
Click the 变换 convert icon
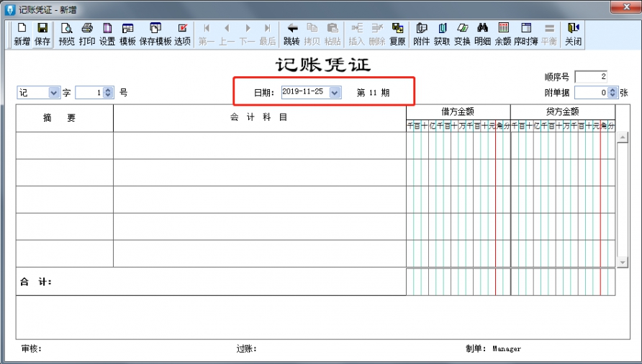tap(462, 34)
